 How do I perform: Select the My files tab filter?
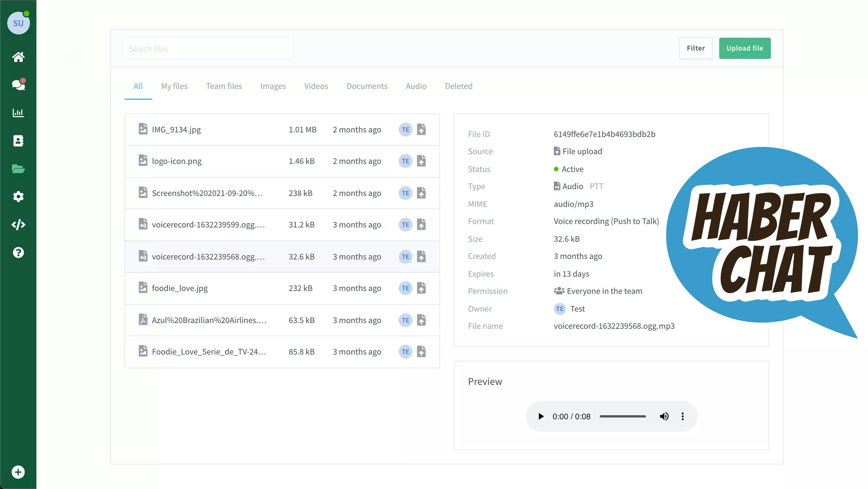coord(174,86)
